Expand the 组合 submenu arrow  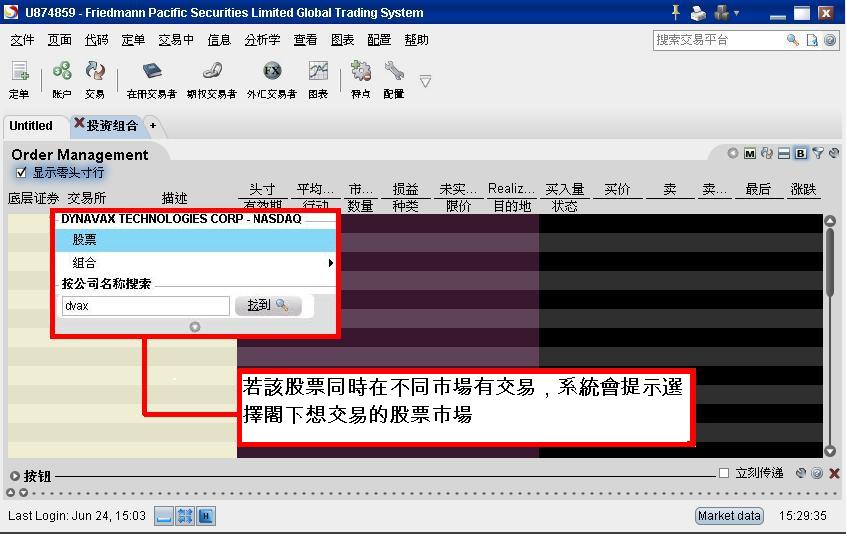pyautogui.click(x=330, y=263)
